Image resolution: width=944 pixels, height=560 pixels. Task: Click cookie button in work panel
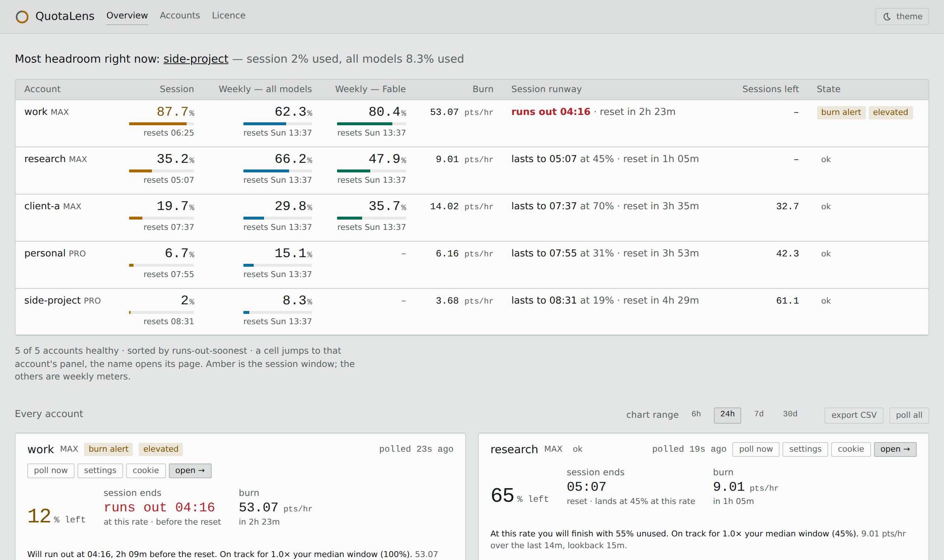146,470
